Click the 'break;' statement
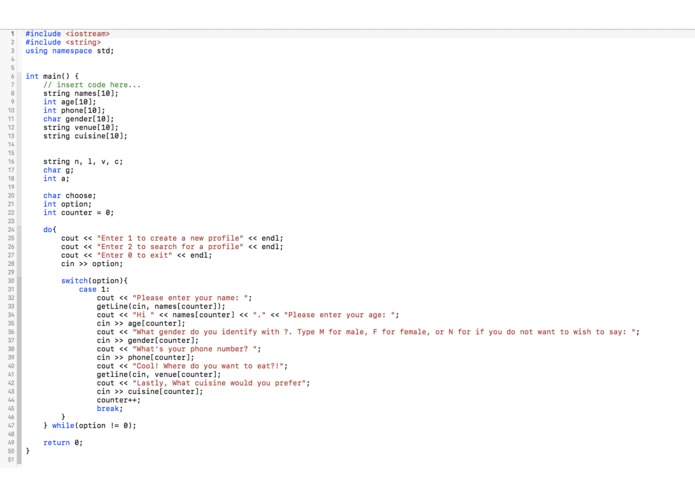 point(110,408)
